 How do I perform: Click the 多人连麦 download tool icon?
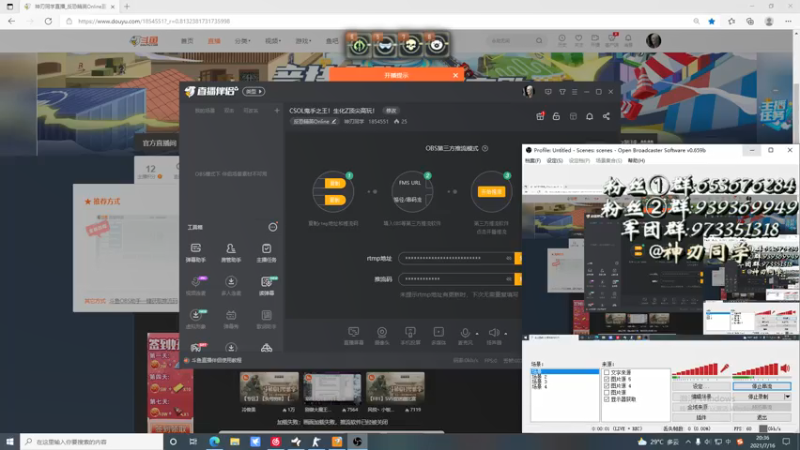(231, 282)
